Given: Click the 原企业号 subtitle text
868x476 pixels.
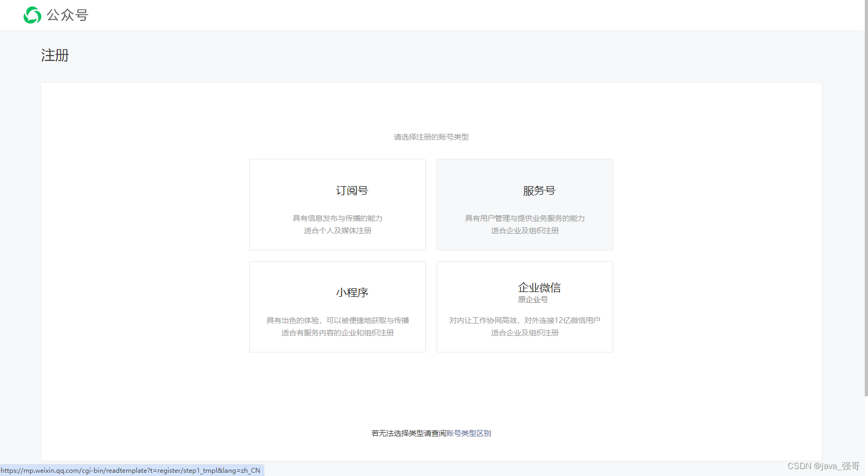Looking at the screenshot, I should (x=533, y=300).
